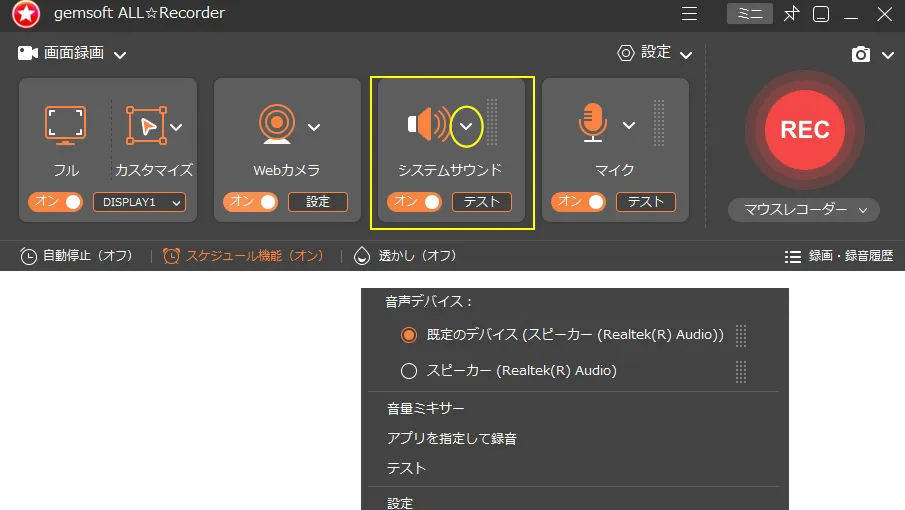905x510 pixels.
Task: Take a screenshot with the camera icon
Action: (861, 54)
